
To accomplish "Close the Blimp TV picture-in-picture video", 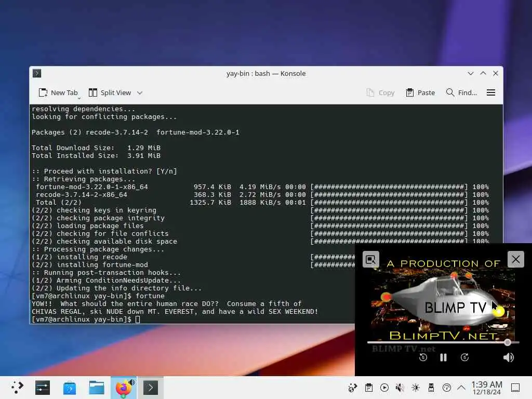I will coord(515,259).
